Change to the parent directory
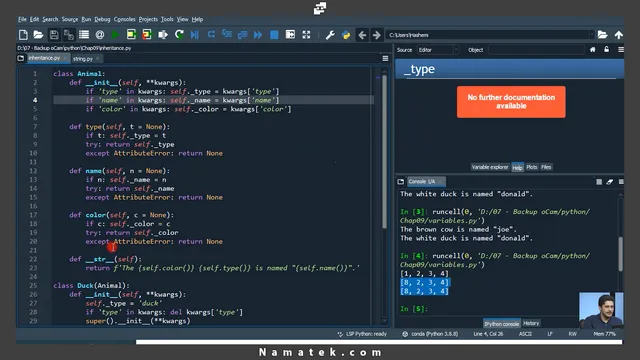Image resolution: width=640 pixels, height=360 pixels. click(x=619, y=35)
